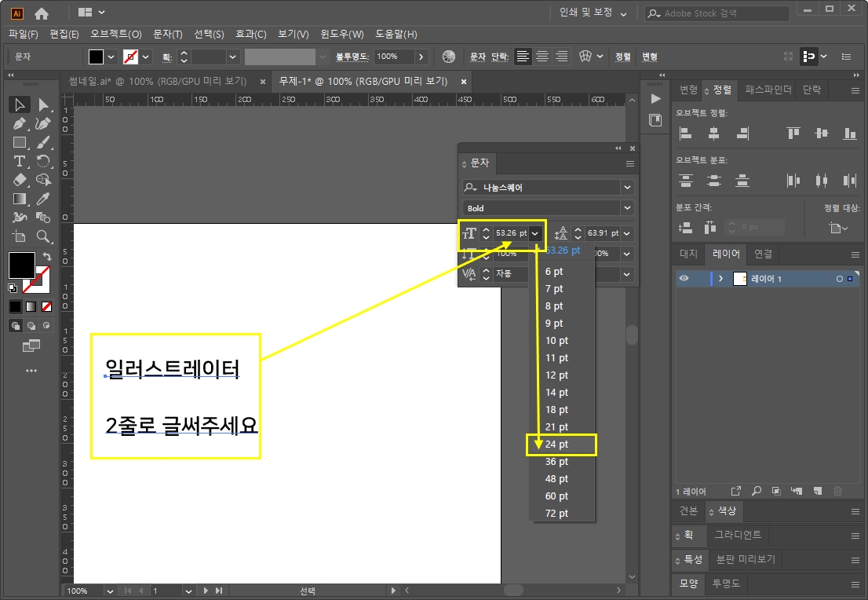Select the Artboard tool

click(x=20, y=236)
